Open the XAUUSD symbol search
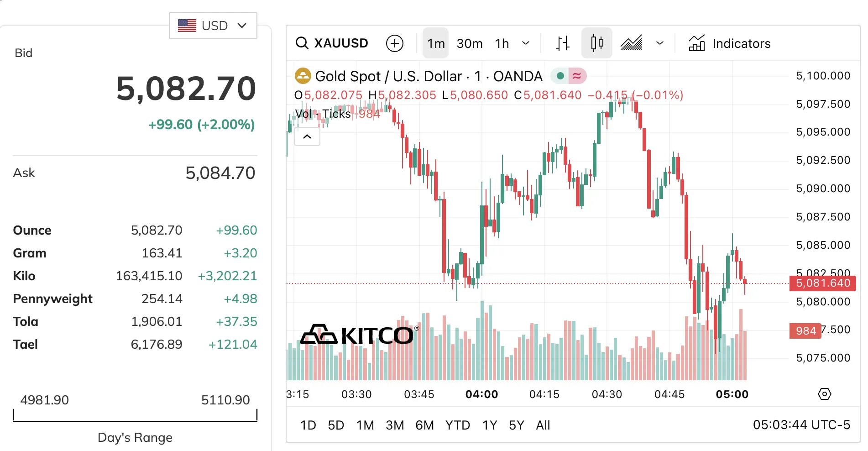868x451 pixels. point(332,43)
